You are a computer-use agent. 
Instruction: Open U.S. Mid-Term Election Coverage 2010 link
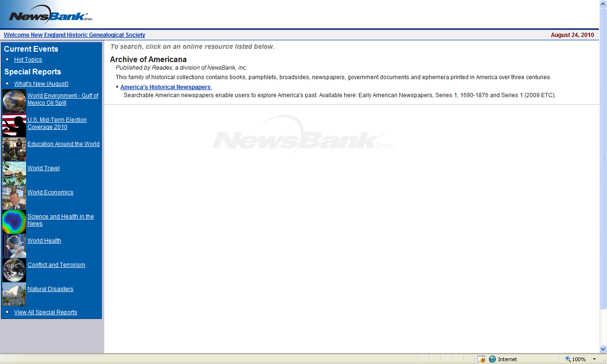[x=57, y=123]
